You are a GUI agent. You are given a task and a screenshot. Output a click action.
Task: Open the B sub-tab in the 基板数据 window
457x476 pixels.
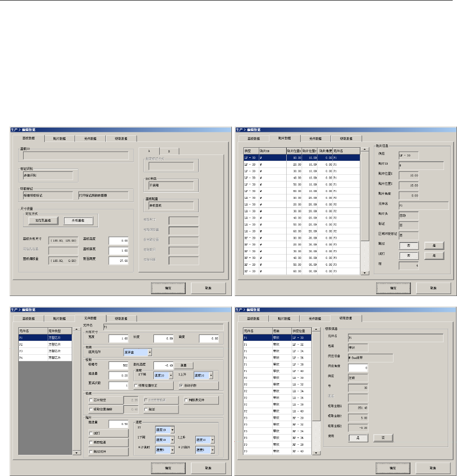[169, 151]
